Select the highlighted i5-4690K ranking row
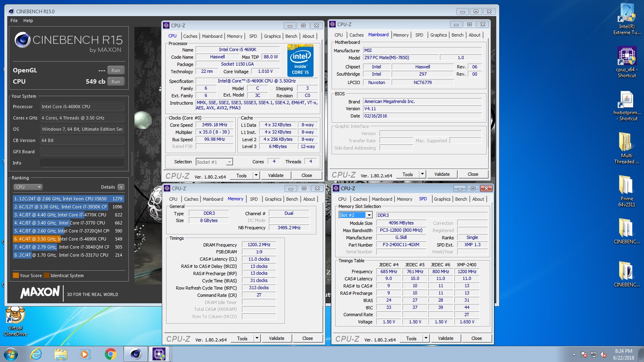 [x=68, y=239]
